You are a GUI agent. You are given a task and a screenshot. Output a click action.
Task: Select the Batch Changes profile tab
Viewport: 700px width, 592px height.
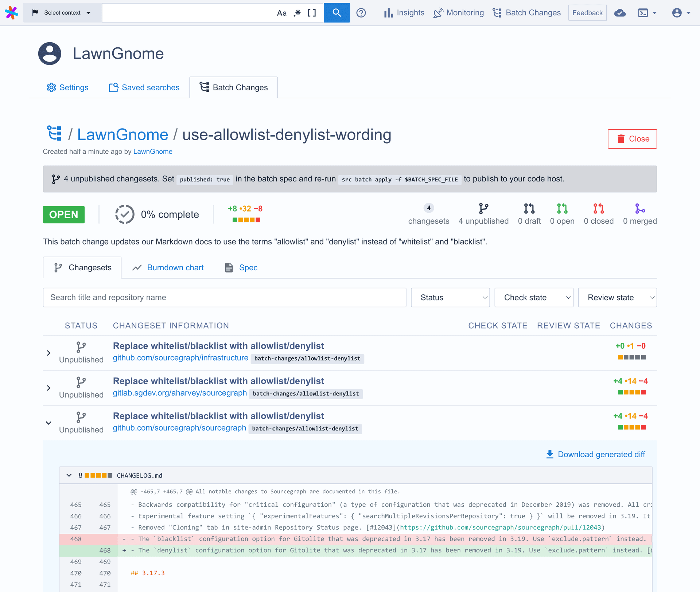coord(233,87)
